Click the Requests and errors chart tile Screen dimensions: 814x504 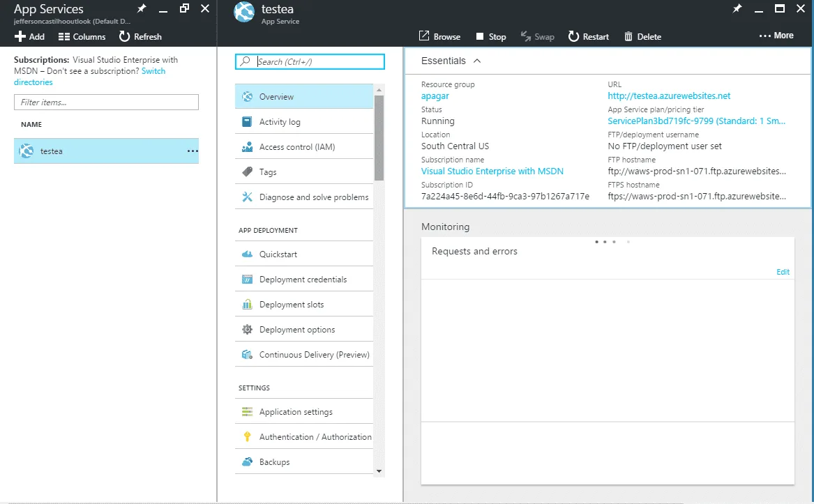point(608,360)
